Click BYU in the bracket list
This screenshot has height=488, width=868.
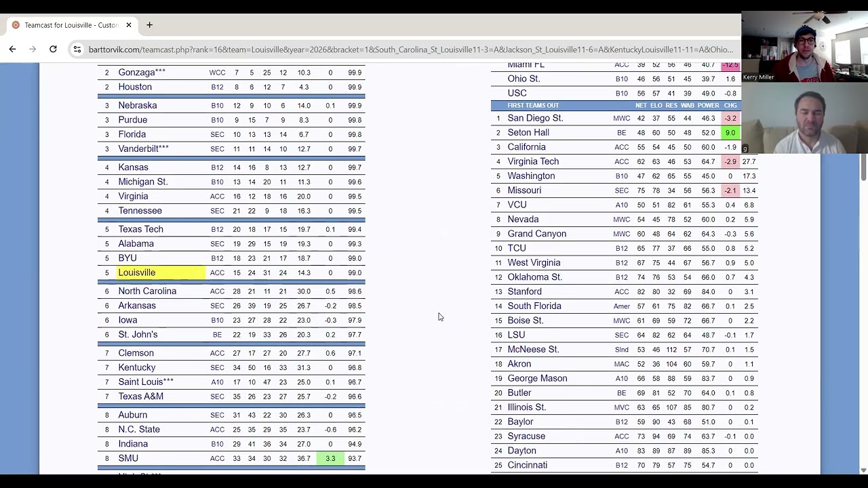tap(127, 258)
